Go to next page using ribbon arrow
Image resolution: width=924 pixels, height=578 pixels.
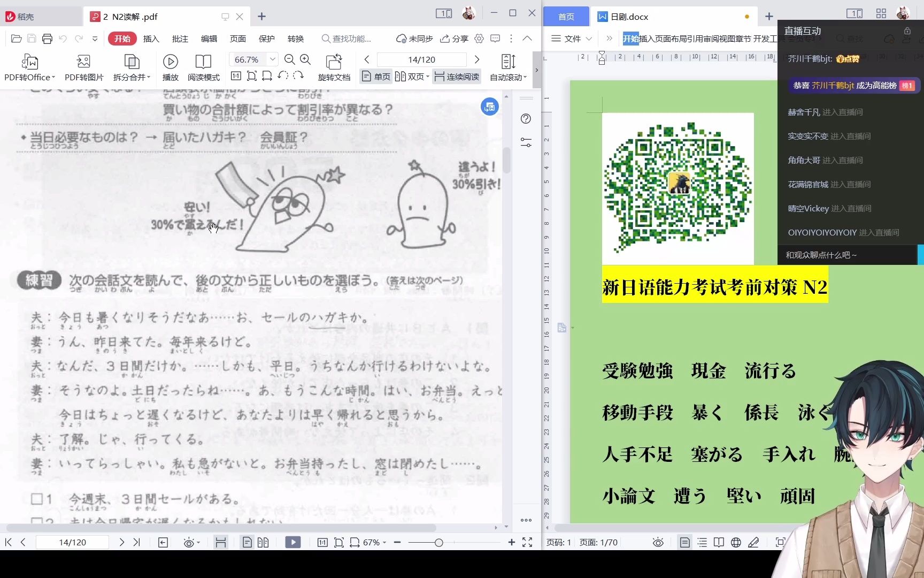click(x=477, y=59)
